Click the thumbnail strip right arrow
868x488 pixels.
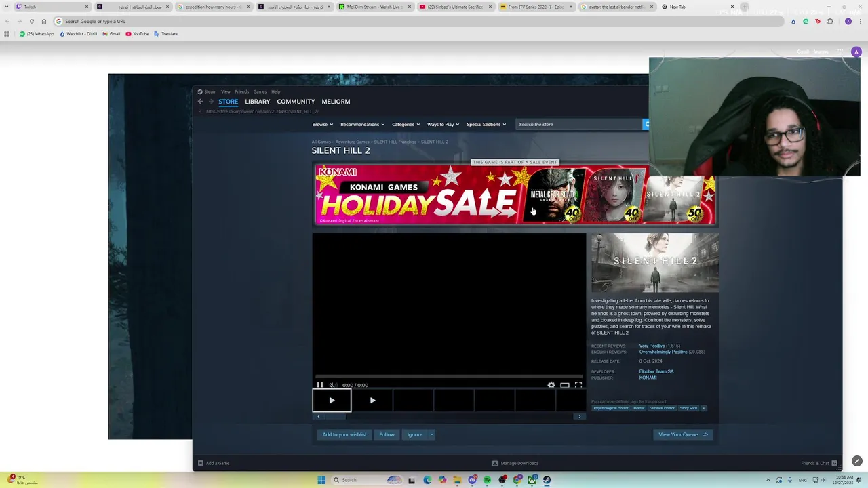point(579,416)
